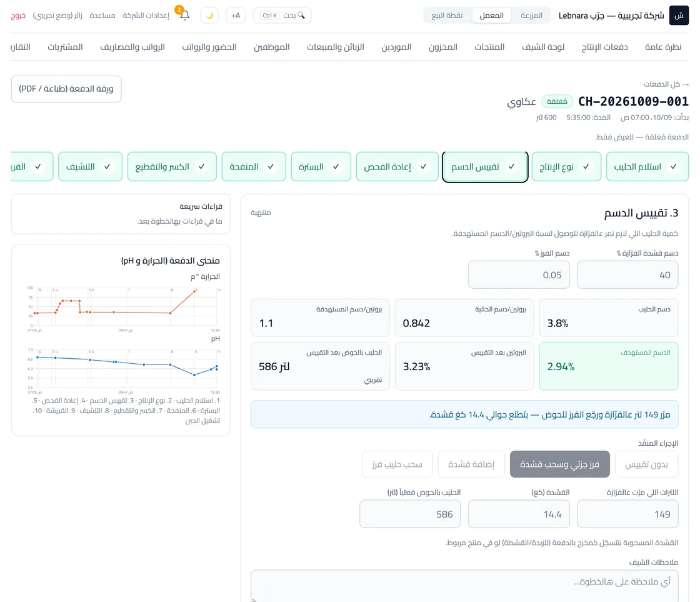Open the الرواتب والمصاريف tab
Screen dimensions: 700x602
click(x=132, y=47)
